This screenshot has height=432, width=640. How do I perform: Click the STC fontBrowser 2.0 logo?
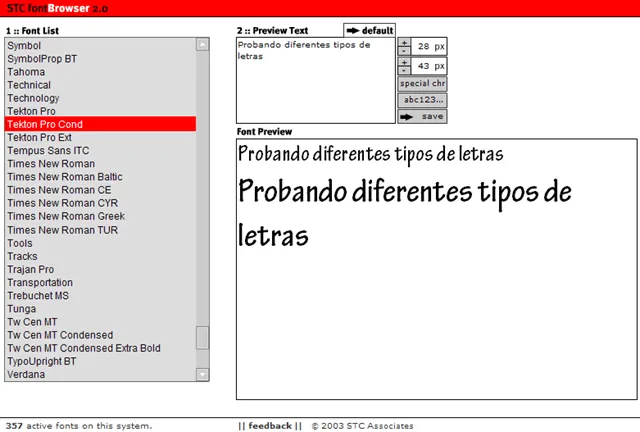[x=57, y=8]
